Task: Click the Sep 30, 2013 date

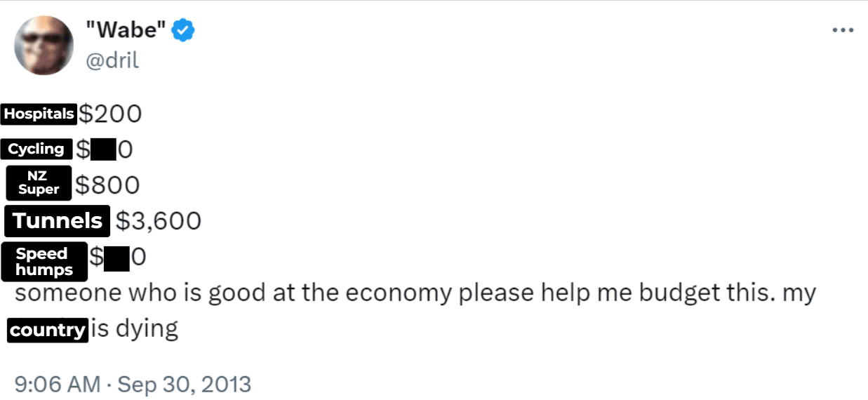Action: (184, 384)
